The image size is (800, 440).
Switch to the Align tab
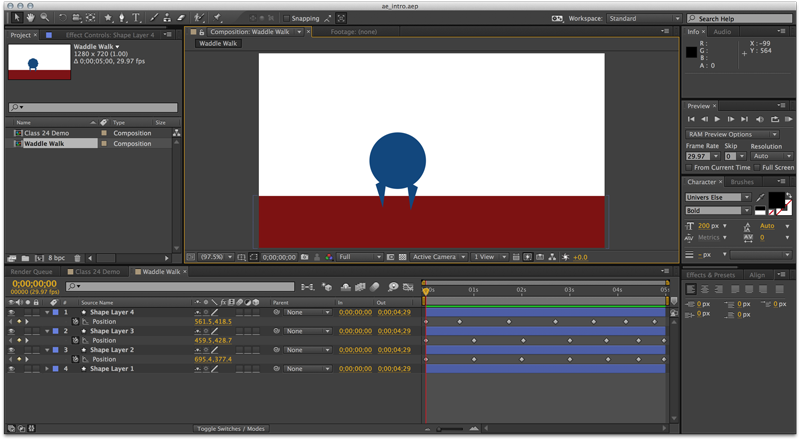pos(757,275)
